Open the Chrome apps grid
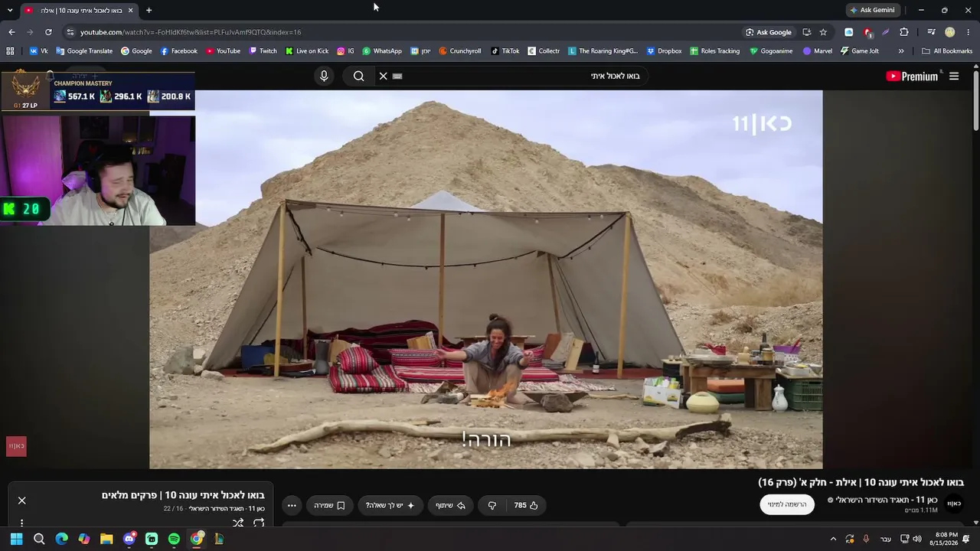 coord(10,51)
